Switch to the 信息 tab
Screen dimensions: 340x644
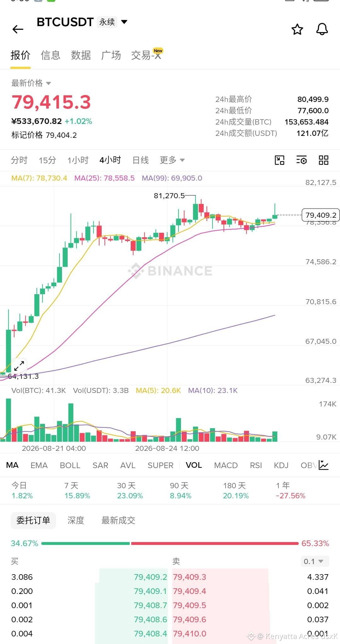click(x=50, y=55)
